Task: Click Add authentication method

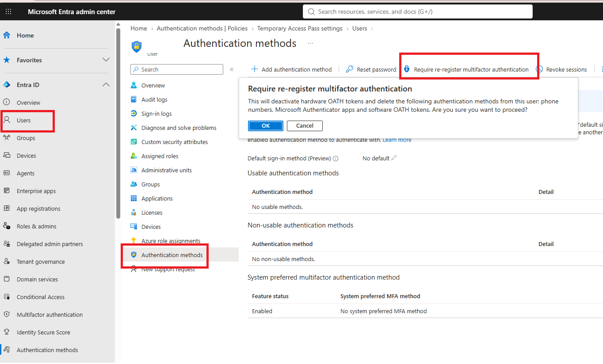Action: 291,69
